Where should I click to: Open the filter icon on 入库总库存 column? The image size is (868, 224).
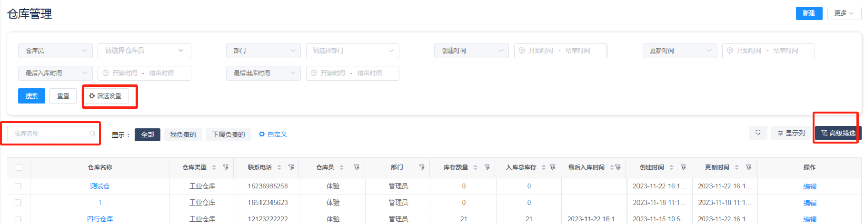(552, 167)
